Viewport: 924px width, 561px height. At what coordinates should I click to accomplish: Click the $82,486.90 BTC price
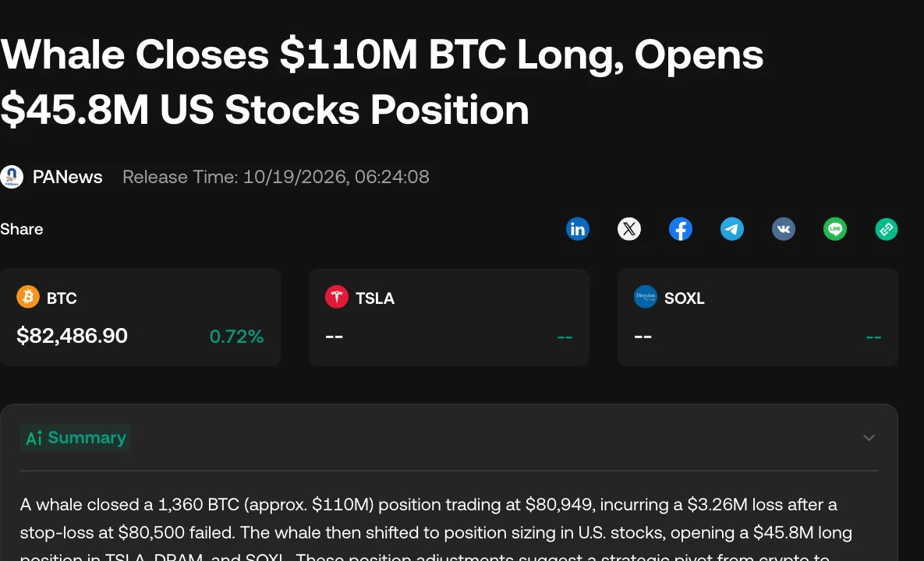[x=72, y=336]
